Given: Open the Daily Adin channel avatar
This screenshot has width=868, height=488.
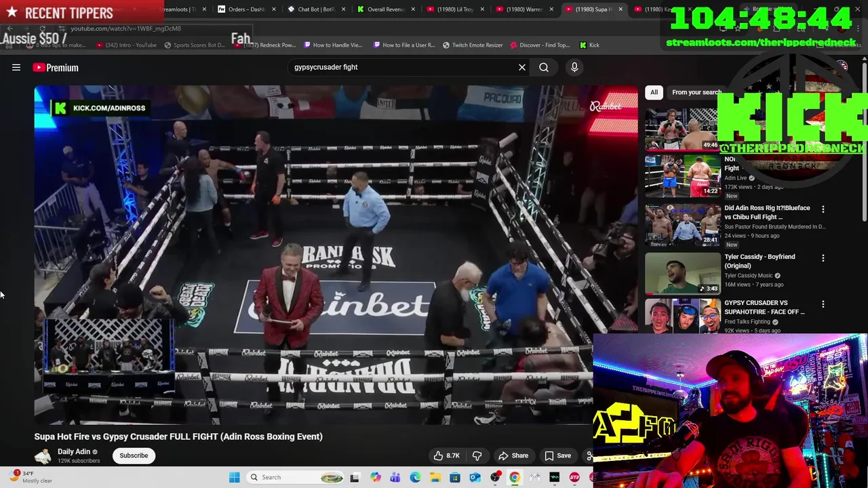Looking at the screenshot, I should [x=43, y=455].
